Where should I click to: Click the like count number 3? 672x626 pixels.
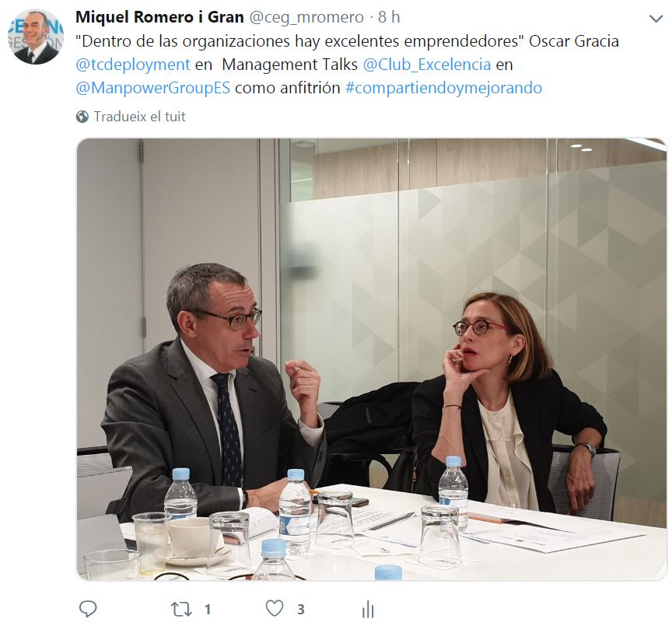click(x=301, y=610)
